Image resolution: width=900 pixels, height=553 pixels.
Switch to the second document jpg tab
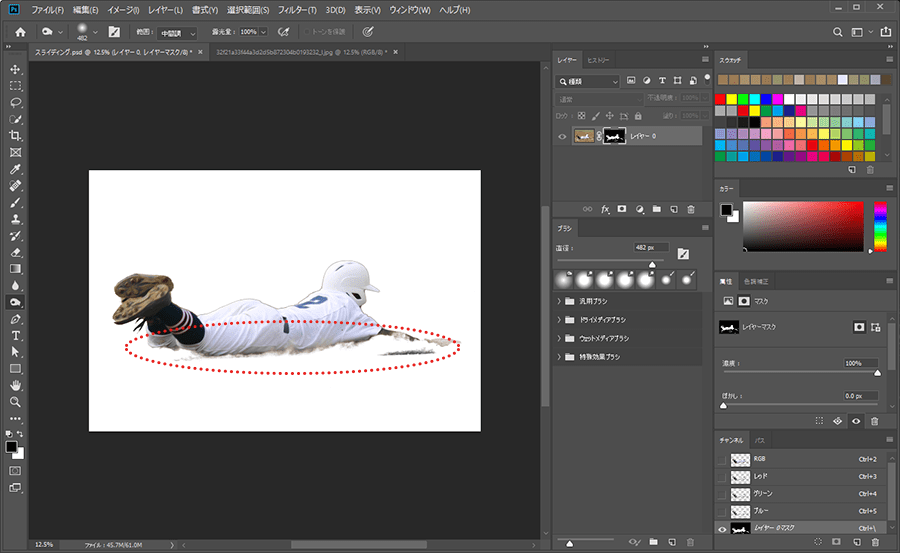tap(301, 52)
